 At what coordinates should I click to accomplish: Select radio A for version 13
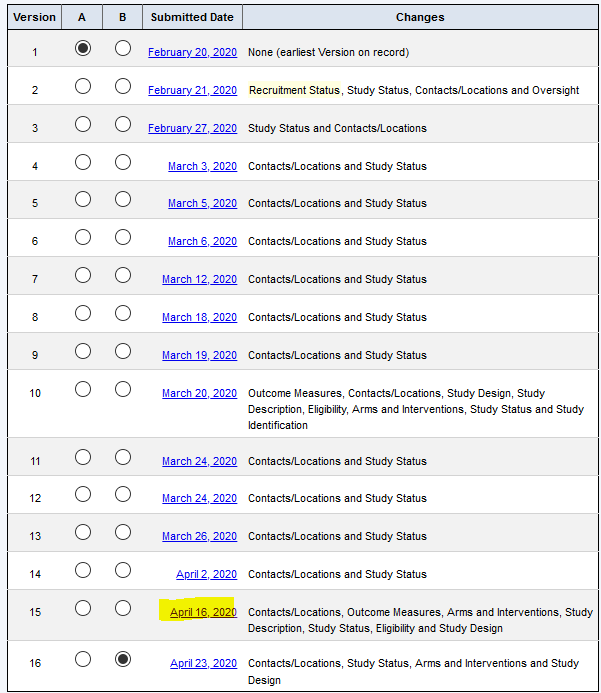[x=83, y=532]
